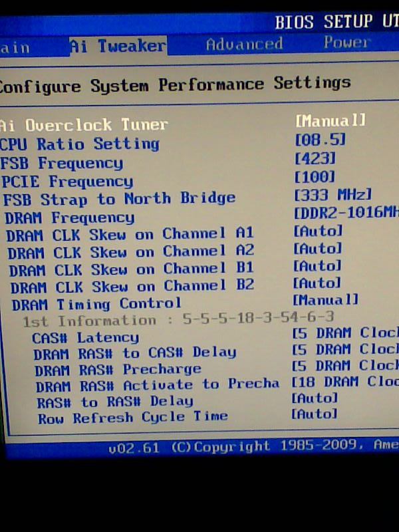Click the RAS# to RAS# Delay label
This screenshot has width=399, height=532.
115,402
